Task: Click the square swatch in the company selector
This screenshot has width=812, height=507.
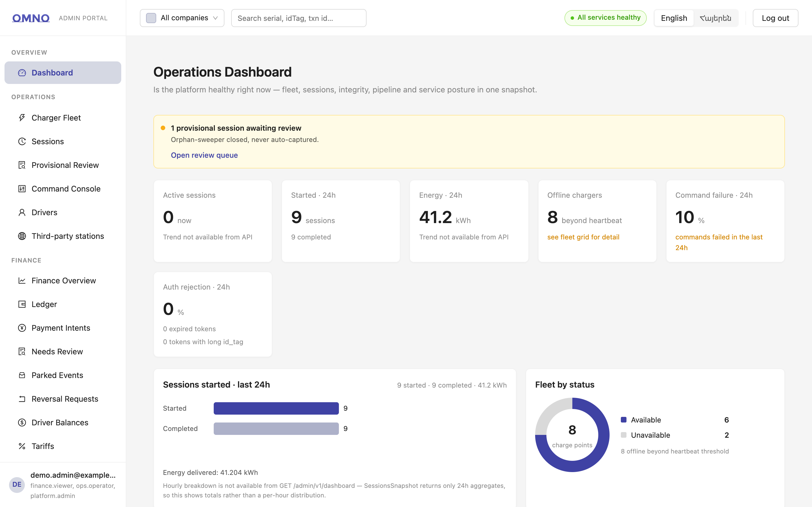Action: 151,18
